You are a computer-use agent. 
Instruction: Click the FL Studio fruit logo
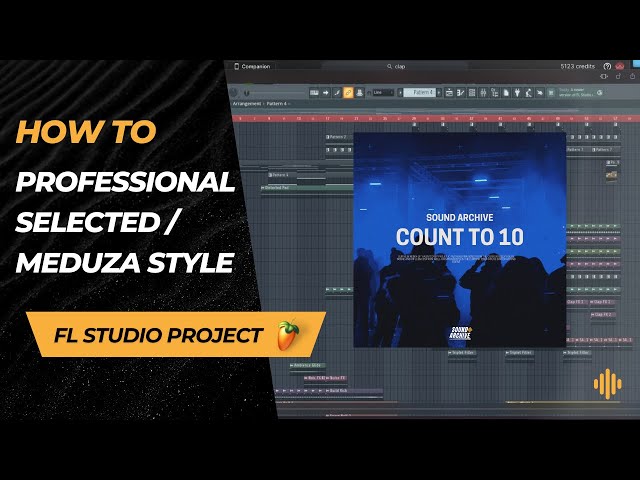coord(288,335)
